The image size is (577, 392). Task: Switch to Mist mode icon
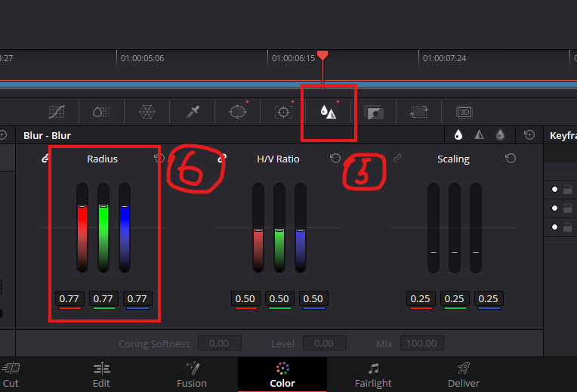pos(500,135)
